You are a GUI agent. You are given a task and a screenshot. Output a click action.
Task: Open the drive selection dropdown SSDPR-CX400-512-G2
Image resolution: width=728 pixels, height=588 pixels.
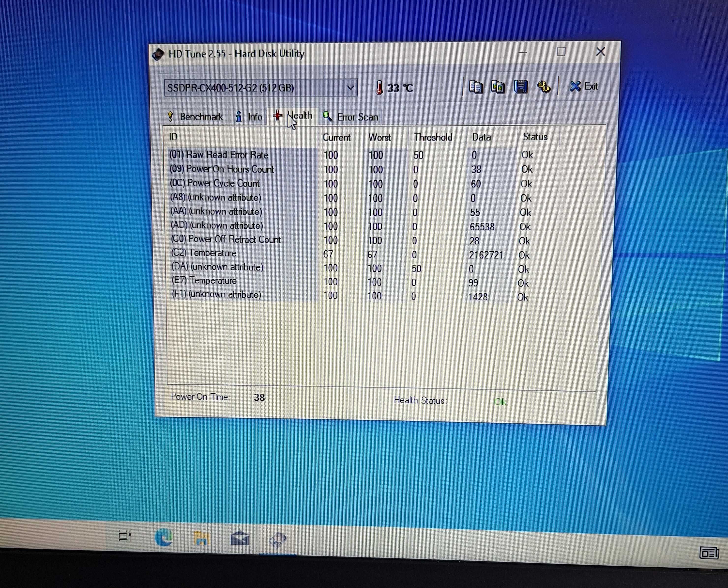[x=261, y=88]
